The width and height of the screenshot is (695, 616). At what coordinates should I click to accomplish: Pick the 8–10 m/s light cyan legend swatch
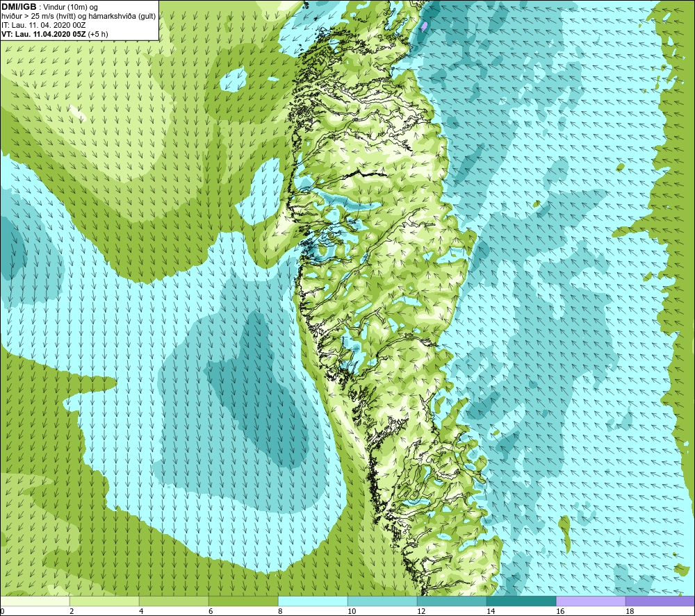coord(313,601)
